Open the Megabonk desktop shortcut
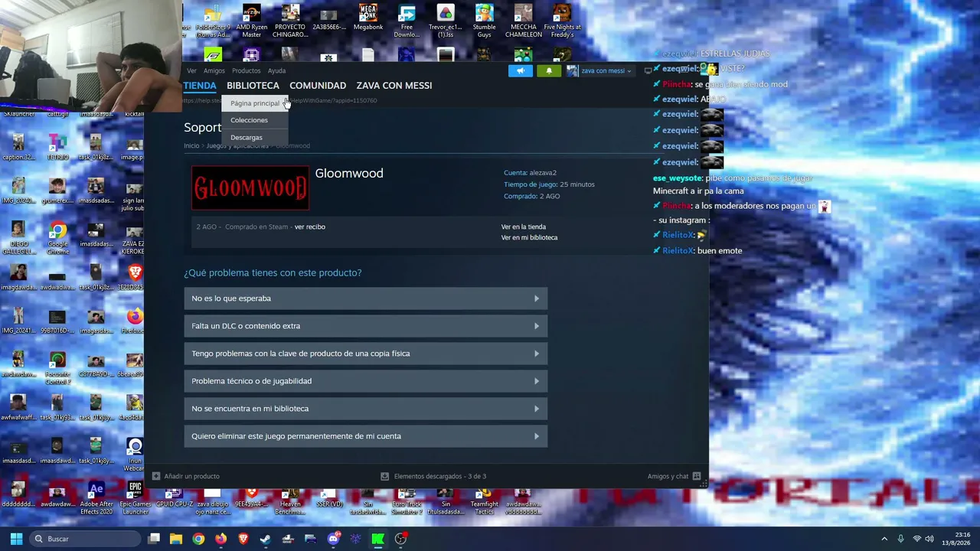The image size is (980, 551). point(367,18)
